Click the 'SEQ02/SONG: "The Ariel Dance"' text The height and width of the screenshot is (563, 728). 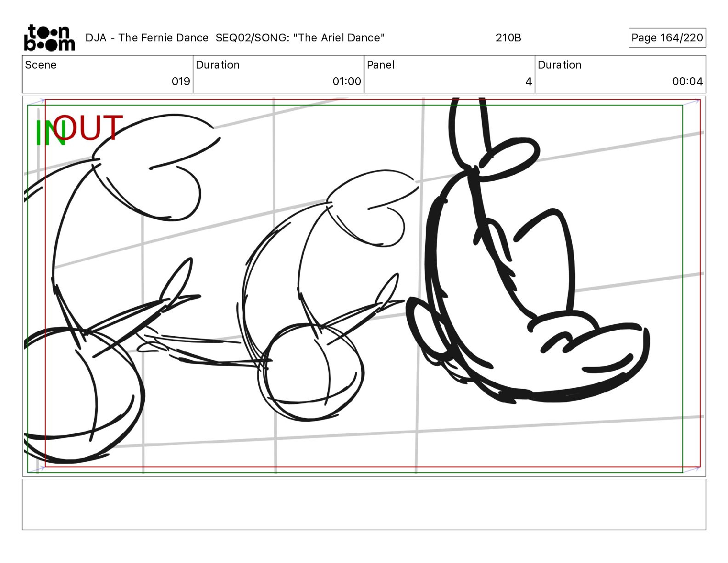pyautogui.click(x=300, y=38)
